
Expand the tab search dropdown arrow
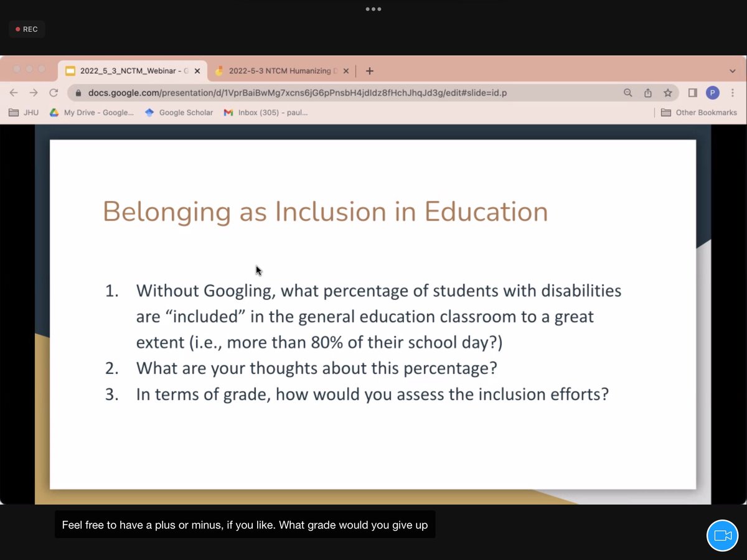[732, 71]
